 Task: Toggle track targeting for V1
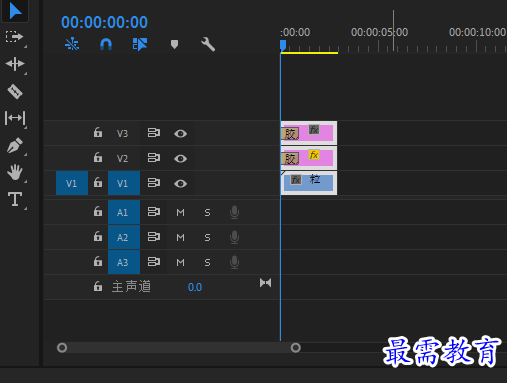click(x=124, y=183)
